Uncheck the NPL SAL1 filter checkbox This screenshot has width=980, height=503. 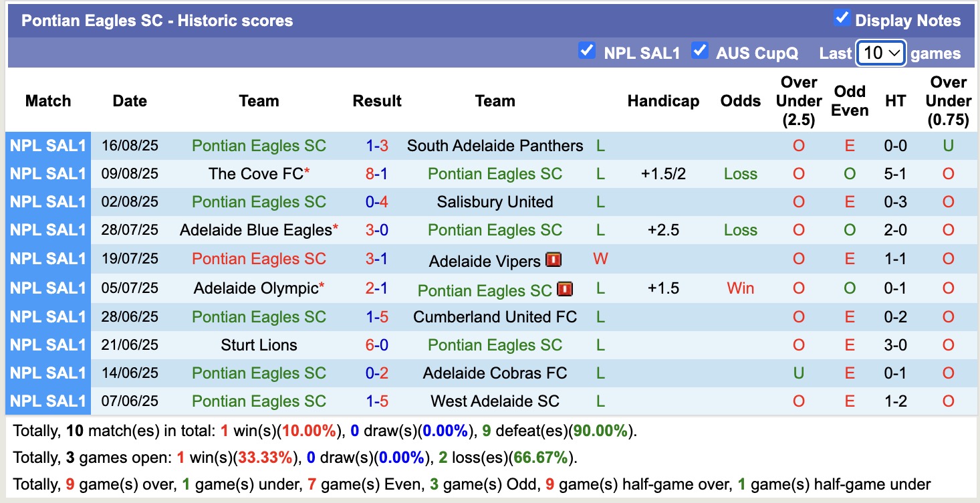(587, 50)
